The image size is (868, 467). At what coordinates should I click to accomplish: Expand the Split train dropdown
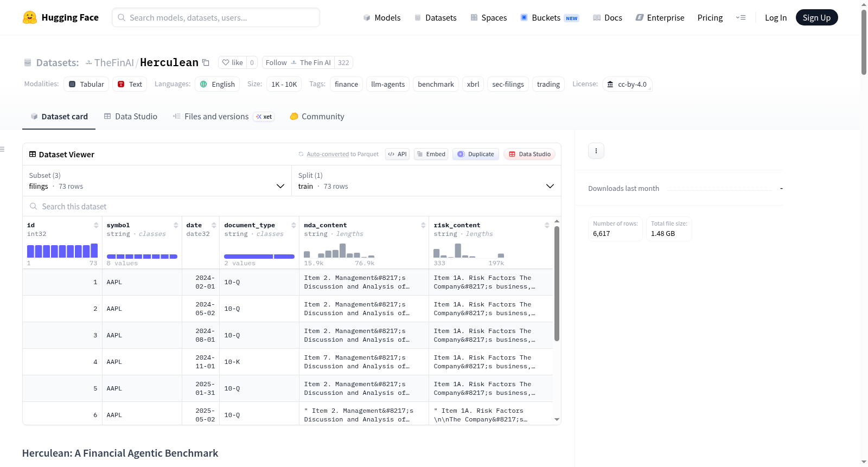click(426, 181)
